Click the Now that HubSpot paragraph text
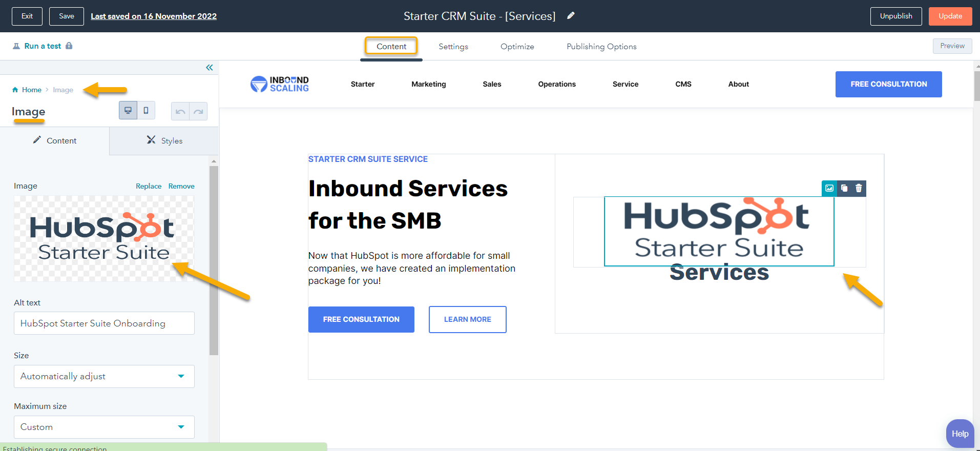This screenshot has width=980, height=451. click(412, 268)
